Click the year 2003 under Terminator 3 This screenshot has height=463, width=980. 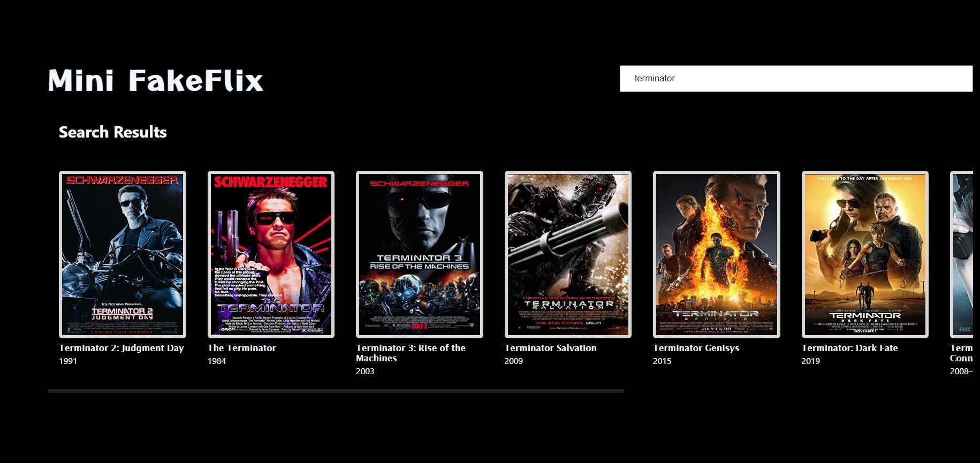[x=365, y=371]
